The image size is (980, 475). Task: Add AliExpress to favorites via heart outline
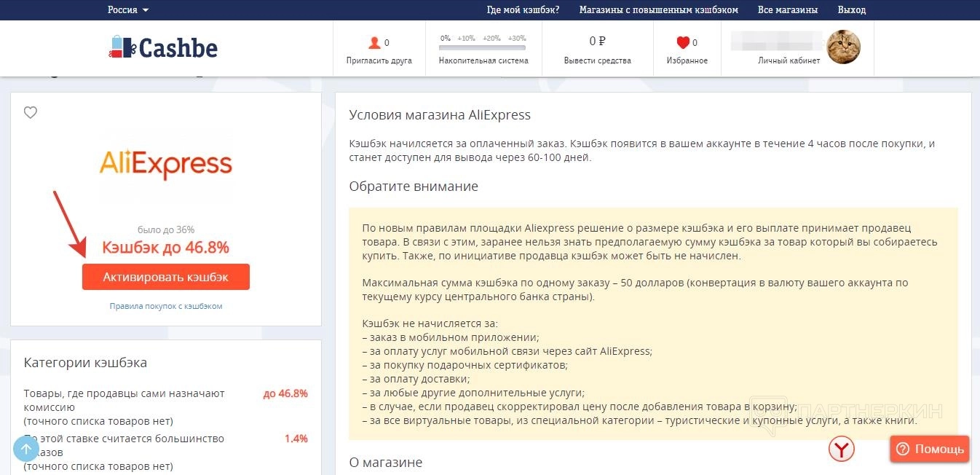[x=31, y=113]
